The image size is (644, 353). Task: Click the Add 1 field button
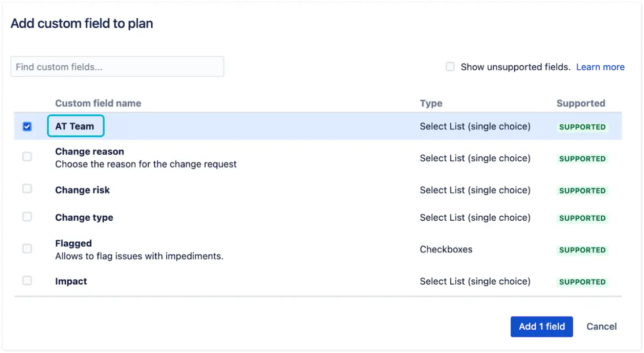(542, 327)
